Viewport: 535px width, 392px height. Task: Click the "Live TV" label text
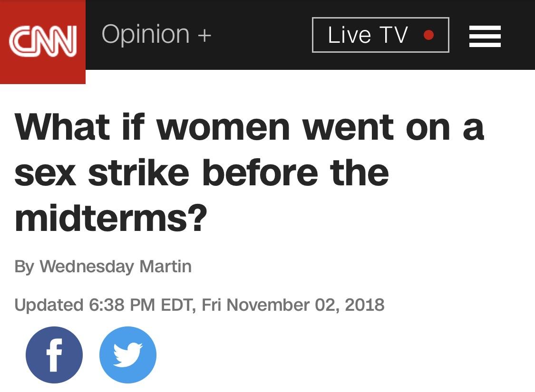(x=368, y=35)
